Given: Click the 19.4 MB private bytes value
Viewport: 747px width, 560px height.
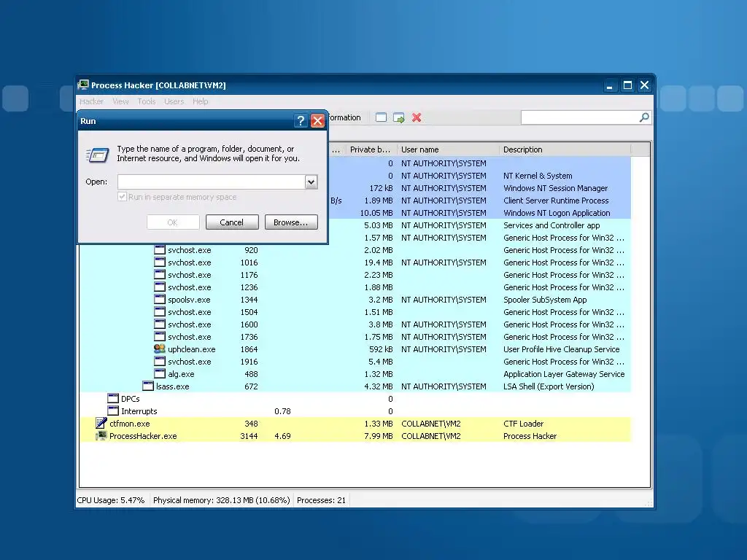Looking at the screenshot, I should coord(379,262).
